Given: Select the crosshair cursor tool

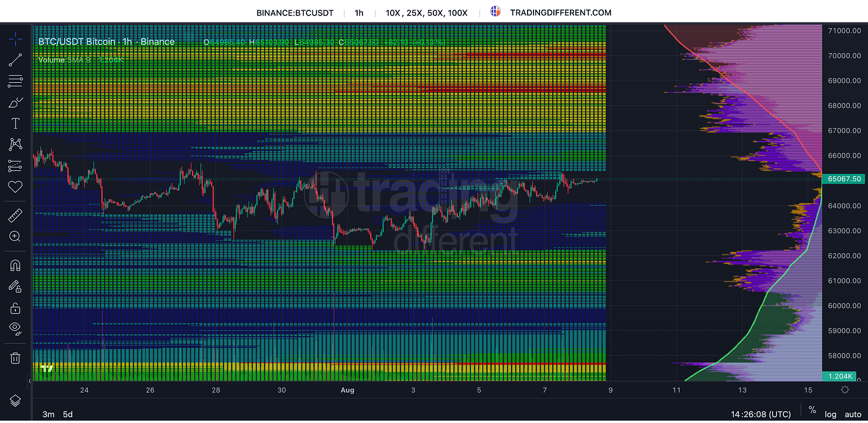Looking at the screenshot, I should click(x=15, y=39).
